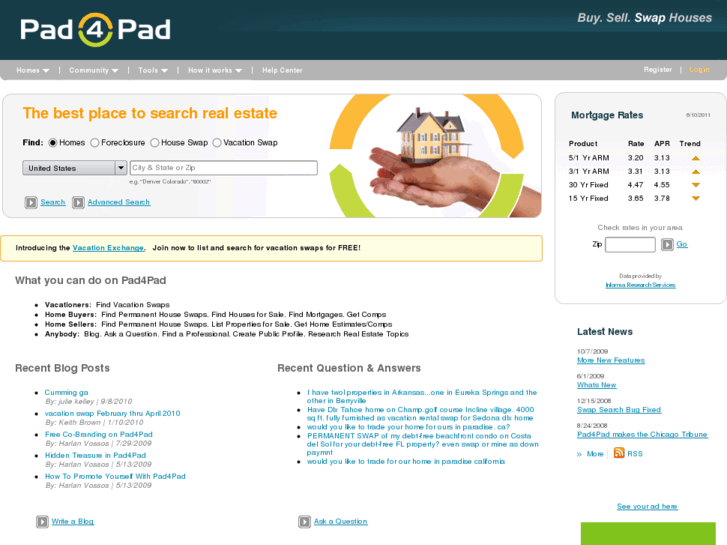
Task: Open the RSS feed icon
Action: click(x=619, y=453)
